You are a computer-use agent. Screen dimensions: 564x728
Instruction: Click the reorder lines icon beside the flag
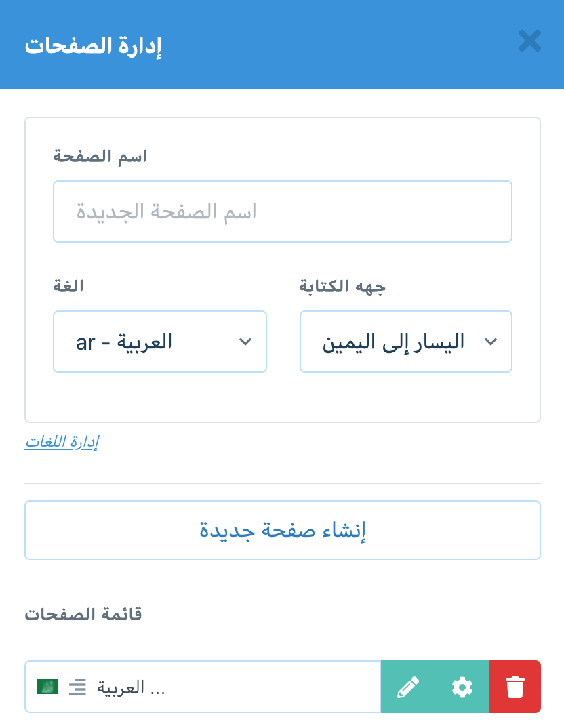pos(77,687)
